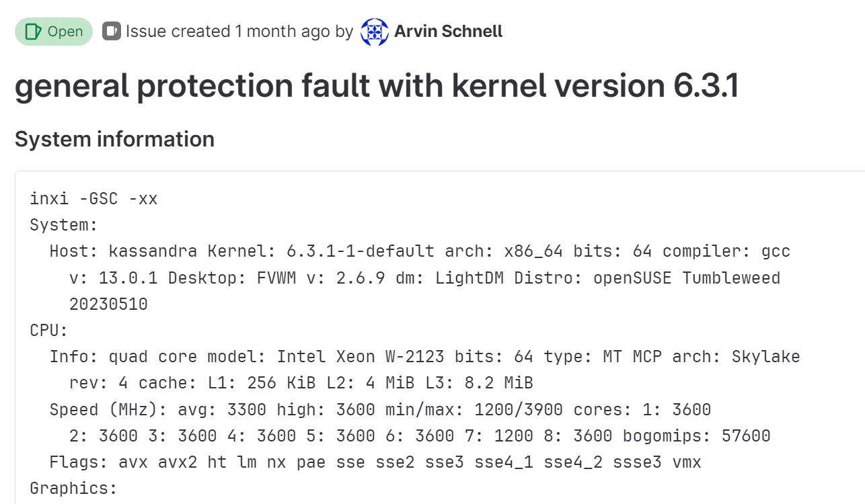Click the 'Host: kassandra' text
This screenshot has width=865, height=504.
point(124,251)
